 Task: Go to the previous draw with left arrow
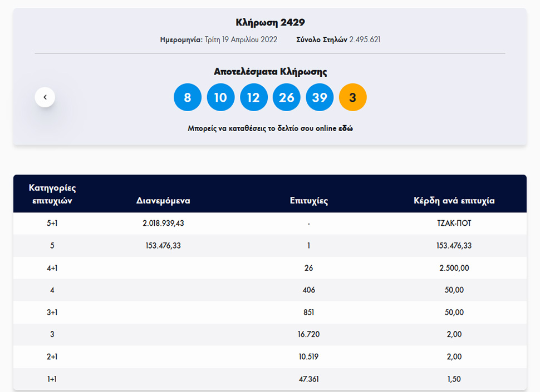click(x=45, y=97)
